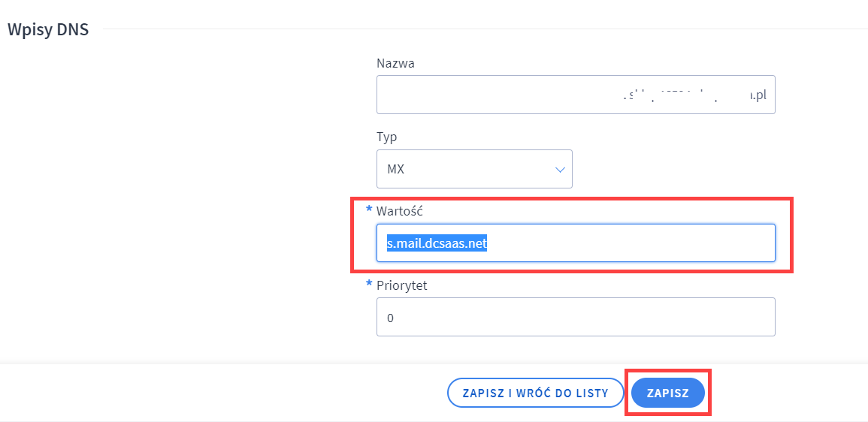Select the MX text in Typ selector

click(x=396, y=169)
